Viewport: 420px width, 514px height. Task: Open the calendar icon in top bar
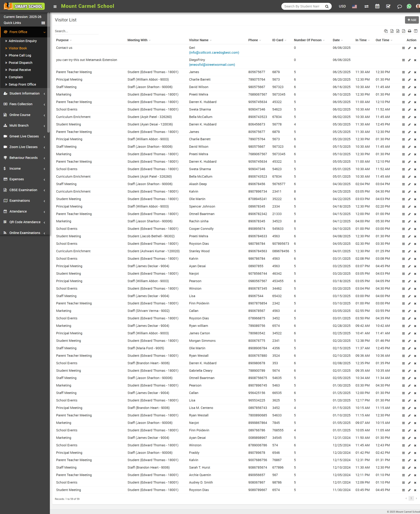click(x=377, y=6)
